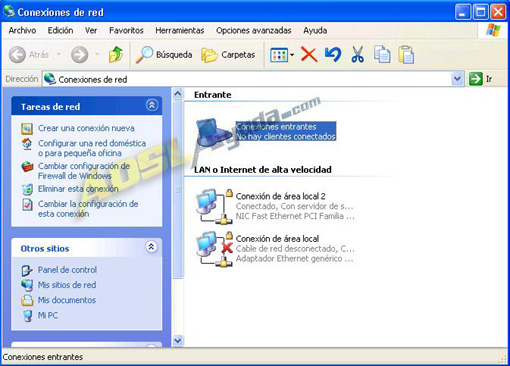Select the Conexiones entrantes icon
510x366 pixels.
point(213,132)
